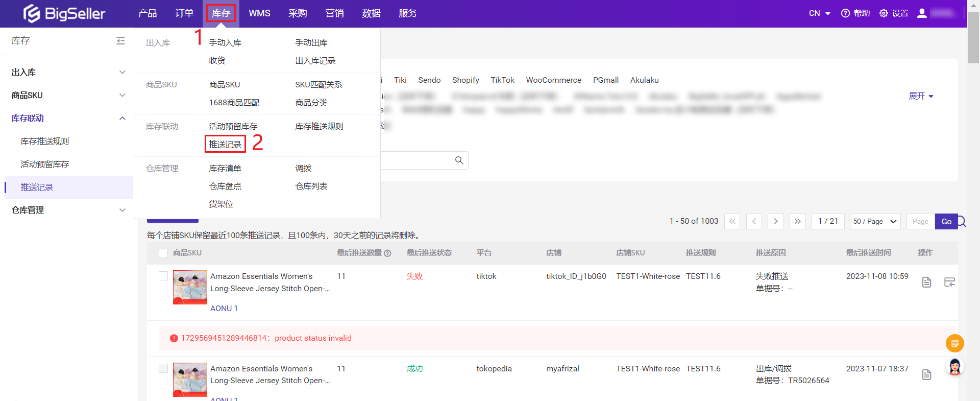Click the BigSeller logo

[64, 13]
